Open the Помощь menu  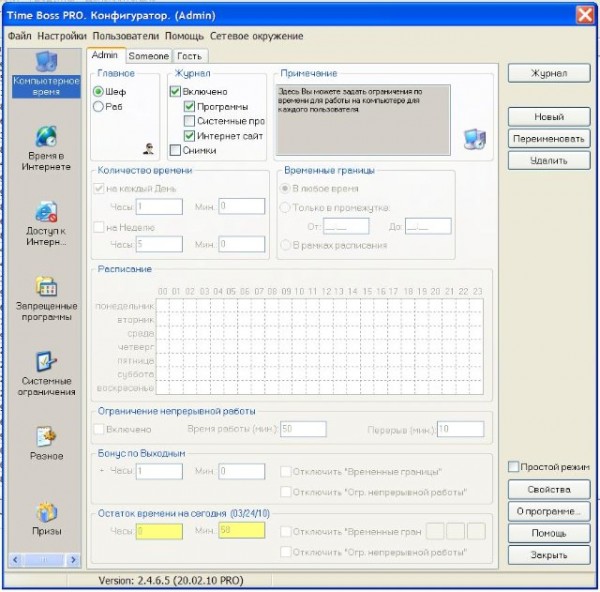click(184, 36)
